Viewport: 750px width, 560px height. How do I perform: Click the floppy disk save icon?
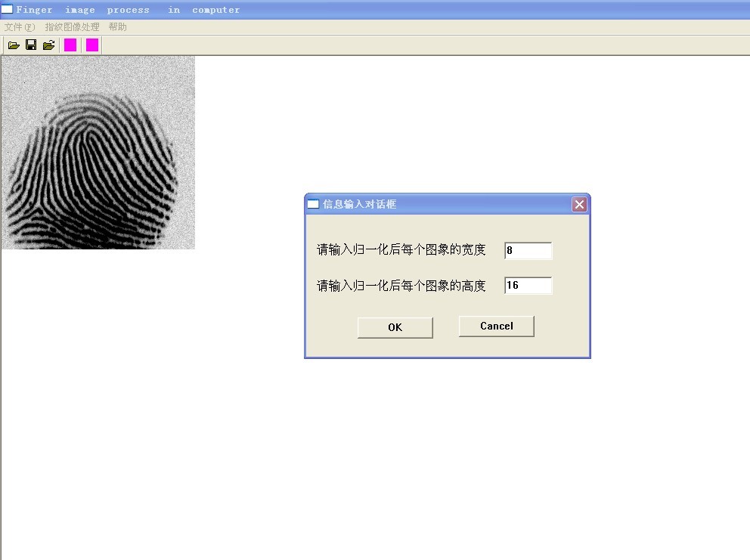[x=31, y=45]
